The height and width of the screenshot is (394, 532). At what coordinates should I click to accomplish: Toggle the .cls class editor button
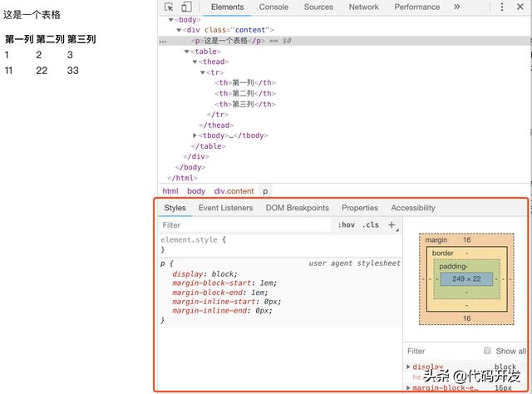371,225
